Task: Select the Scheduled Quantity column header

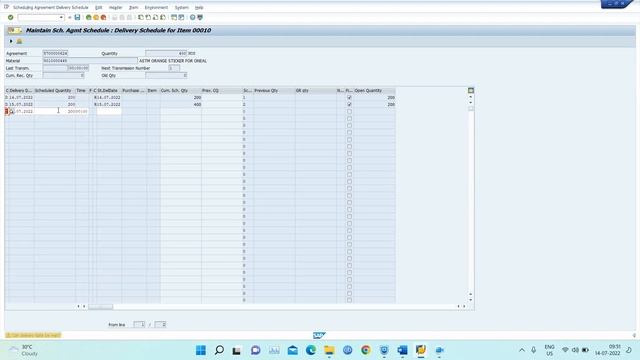Action: point(55,91)
